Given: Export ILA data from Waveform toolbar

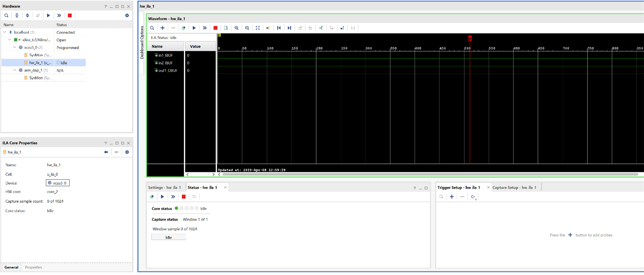Looking at the screenshot, I should tap(226, 28).
